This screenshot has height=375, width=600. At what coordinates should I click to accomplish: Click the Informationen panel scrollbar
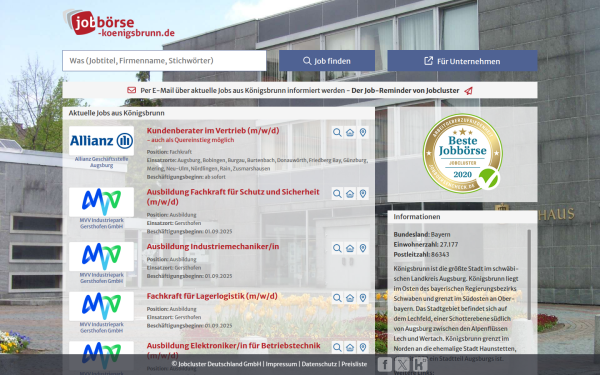[x=529, y=274]
